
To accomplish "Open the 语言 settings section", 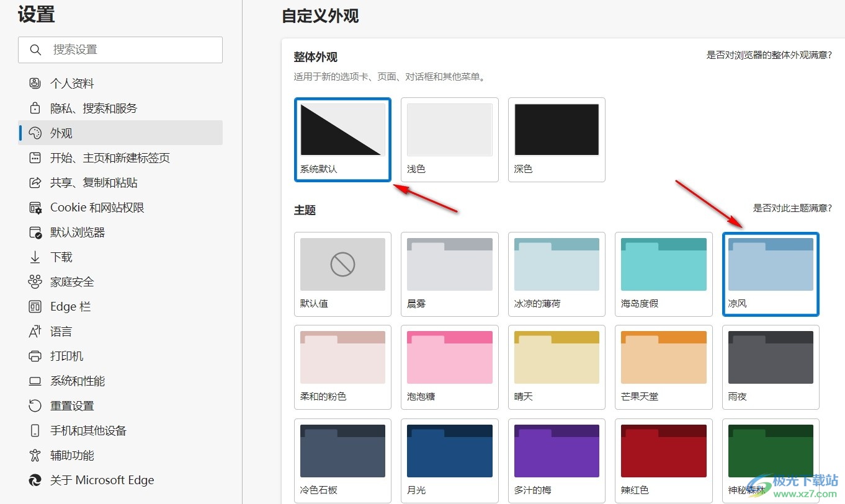I will [120, 331].
